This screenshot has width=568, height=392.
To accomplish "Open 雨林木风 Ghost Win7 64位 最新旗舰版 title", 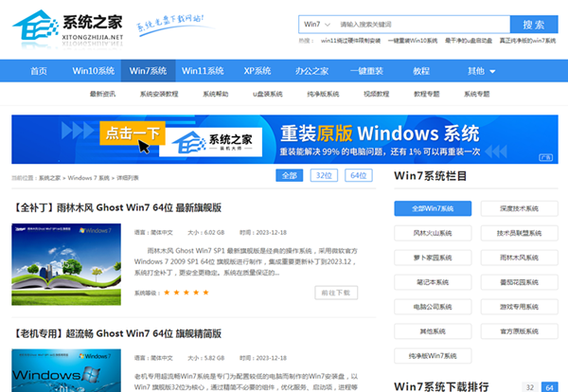I will (x=116, y=208).
